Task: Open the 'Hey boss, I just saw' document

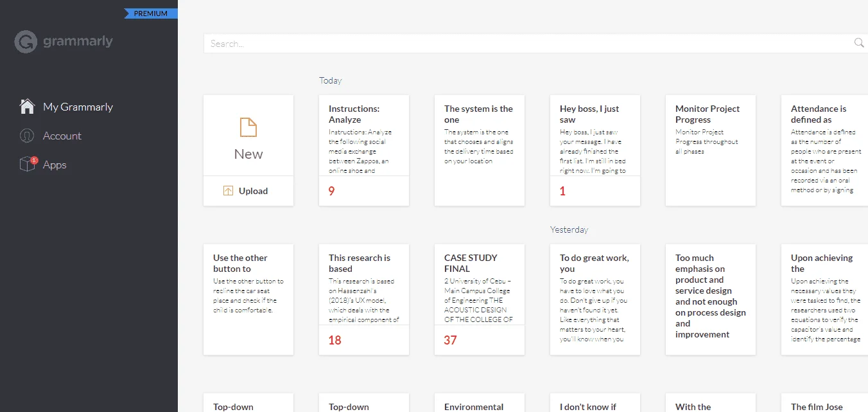Action: click(595, 150)
